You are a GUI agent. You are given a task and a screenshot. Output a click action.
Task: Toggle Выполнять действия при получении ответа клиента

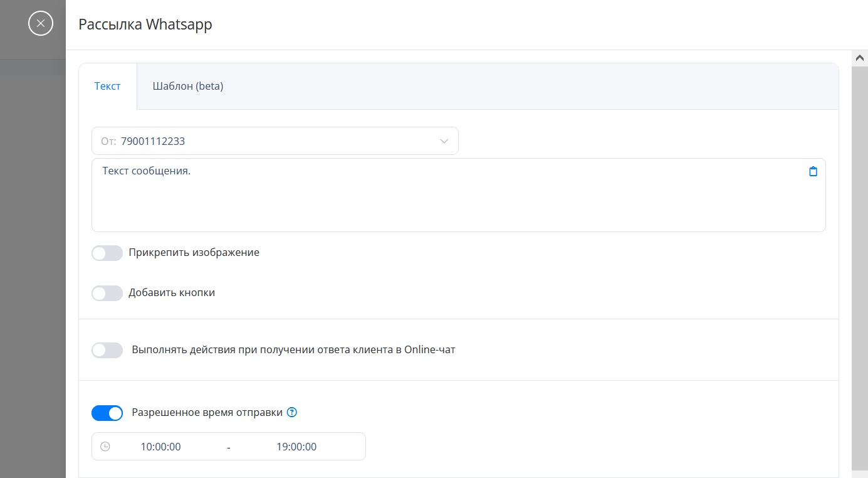coord(107,350)
